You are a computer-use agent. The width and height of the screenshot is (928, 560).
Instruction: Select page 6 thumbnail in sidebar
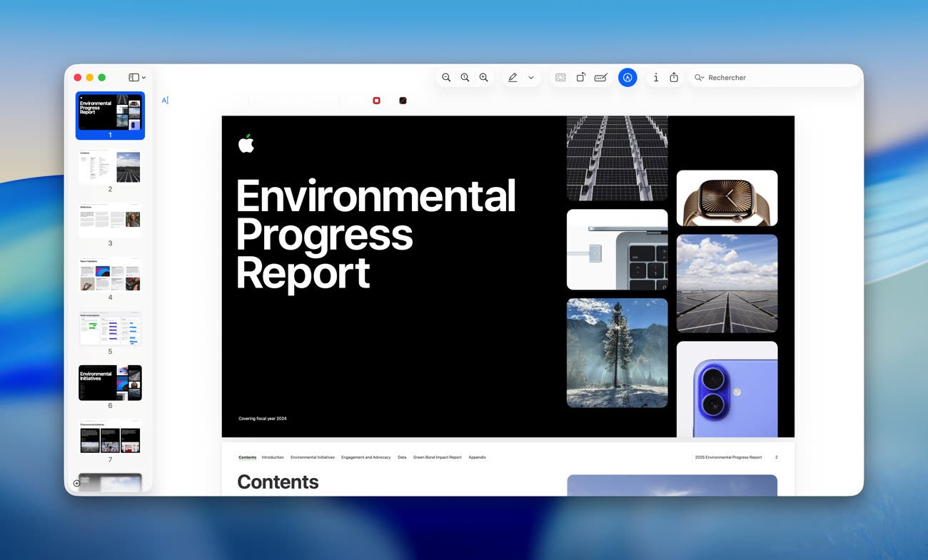[x=110, y=383]
